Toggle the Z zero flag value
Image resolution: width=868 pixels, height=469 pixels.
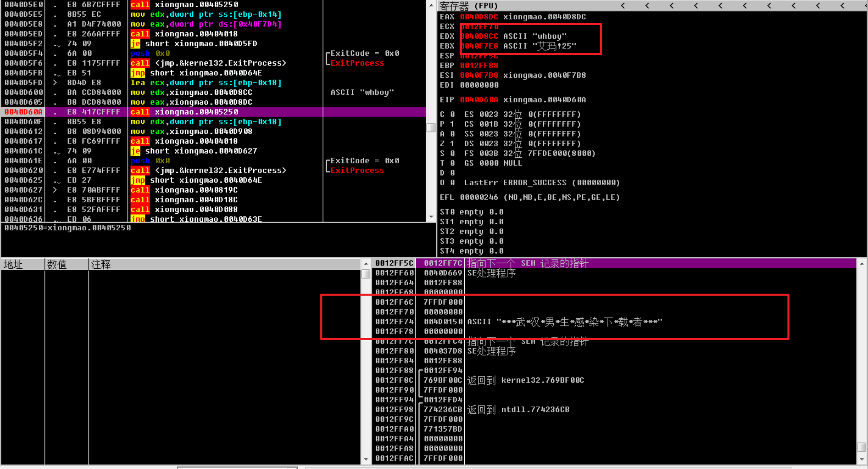[452, 143]
